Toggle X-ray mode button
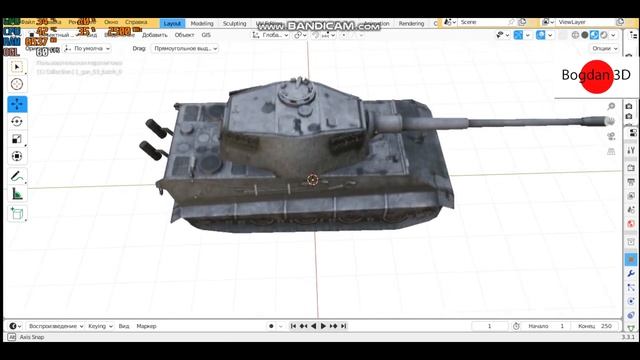The image size is (640, 360). [562, 35]
